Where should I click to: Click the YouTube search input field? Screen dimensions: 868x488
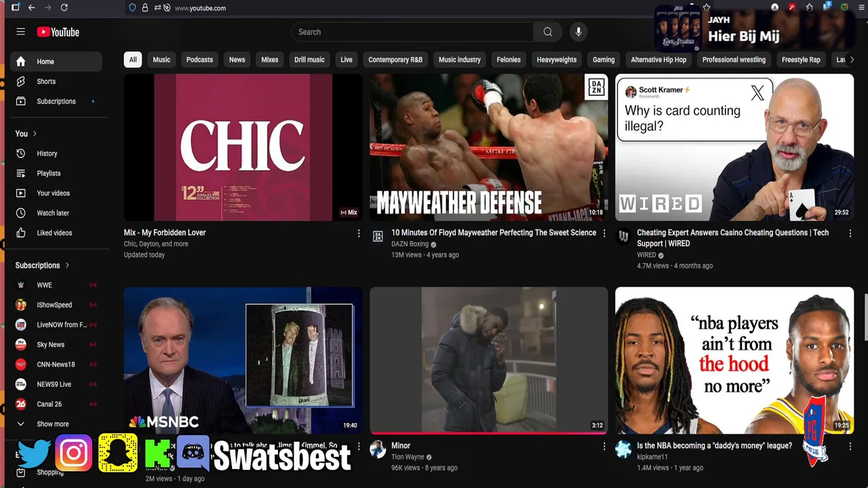click(x=412, y=32)
